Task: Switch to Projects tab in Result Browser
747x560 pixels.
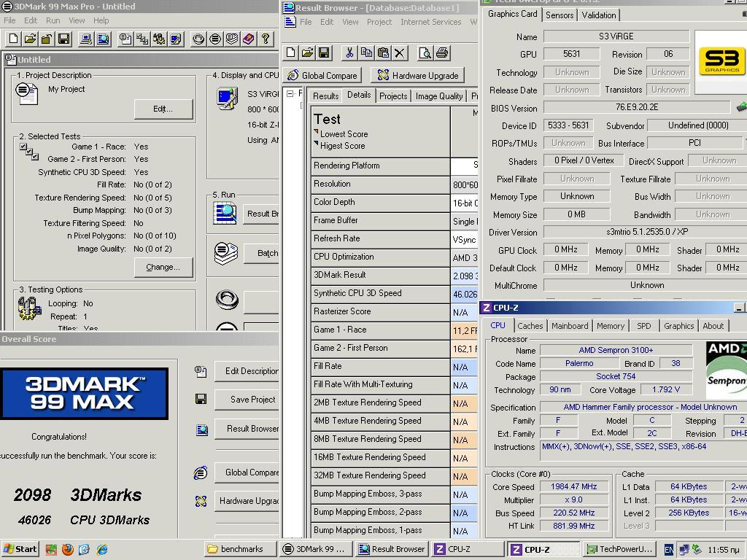Action: 393,96
